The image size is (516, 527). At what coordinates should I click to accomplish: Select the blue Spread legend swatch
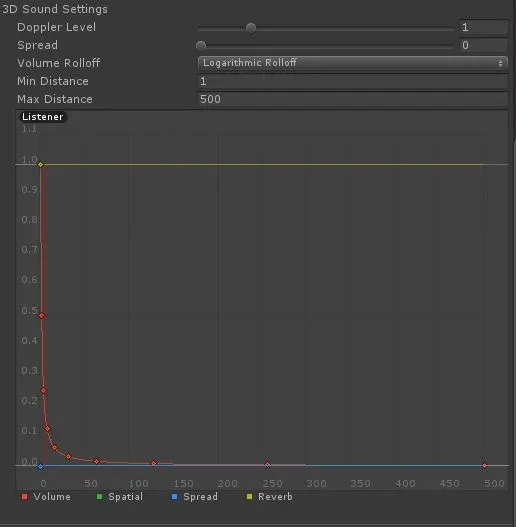[x=174, y=497]
